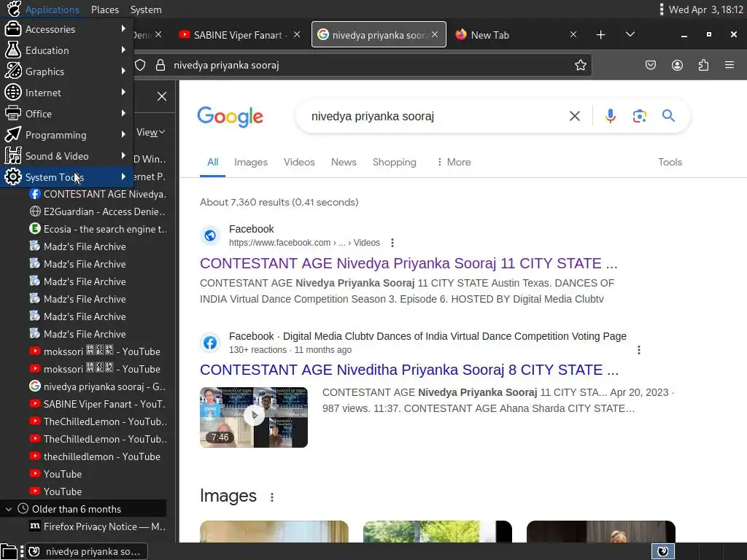Image resolution: width=747 pixels, height=560 pixels.
Task: Select nivedya priyanka taskbar window button
Action: 86,551
